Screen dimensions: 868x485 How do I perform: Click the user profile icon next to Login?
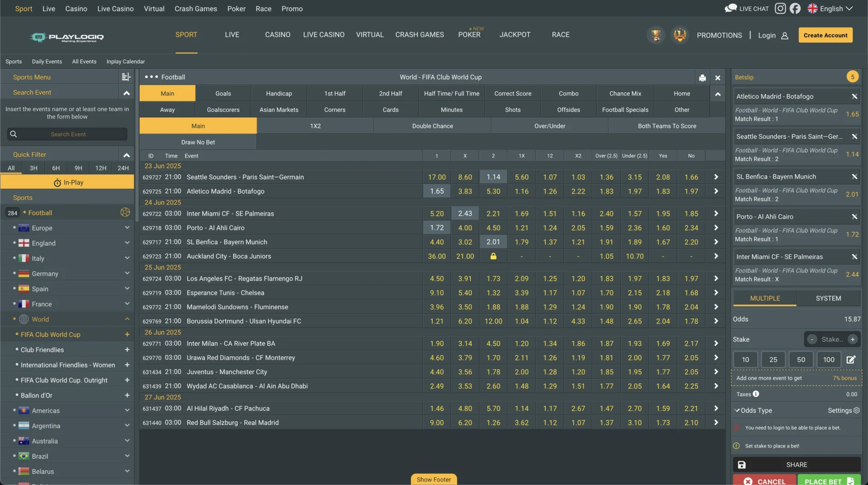784,36
